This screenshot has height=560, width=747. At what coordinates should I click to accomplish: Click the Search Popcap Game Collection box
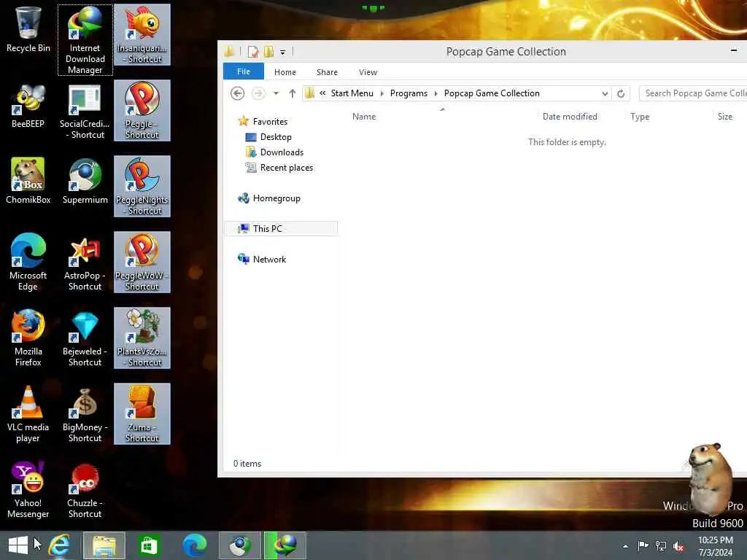693,93
